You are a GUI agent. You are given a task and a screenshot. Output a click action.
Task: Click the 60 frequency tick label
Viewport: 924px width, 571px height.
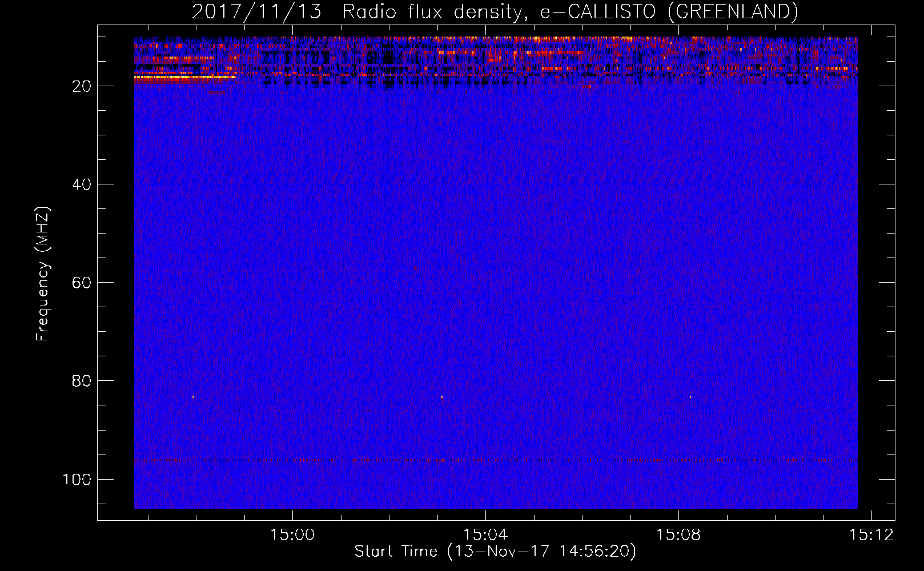(x=82, y=283)
